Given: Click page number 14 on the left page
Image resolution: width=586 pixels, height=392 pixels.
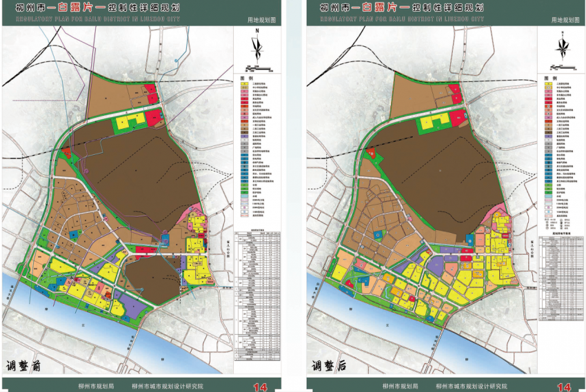Looking at the screenshot, I should 261,386.
